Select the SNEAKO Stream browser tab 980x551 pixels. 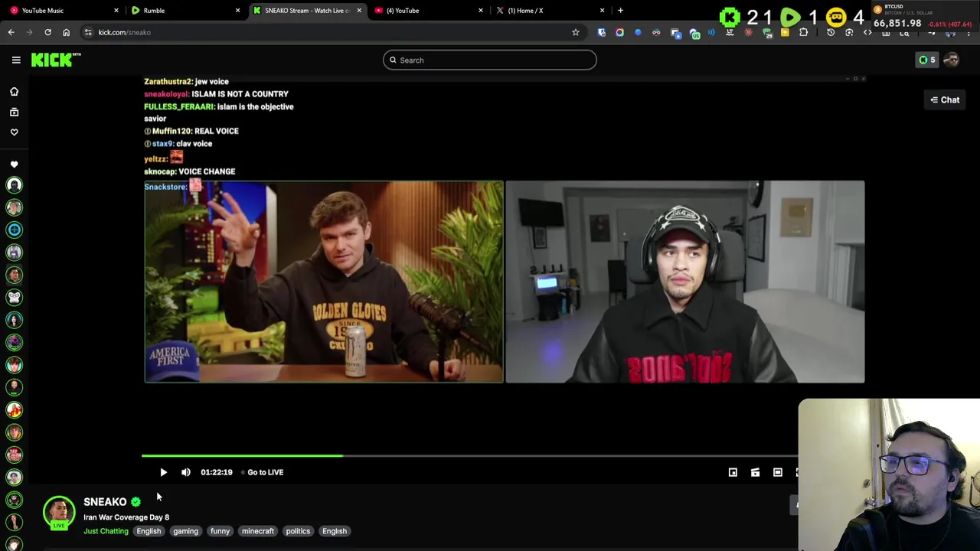[306, 10]
